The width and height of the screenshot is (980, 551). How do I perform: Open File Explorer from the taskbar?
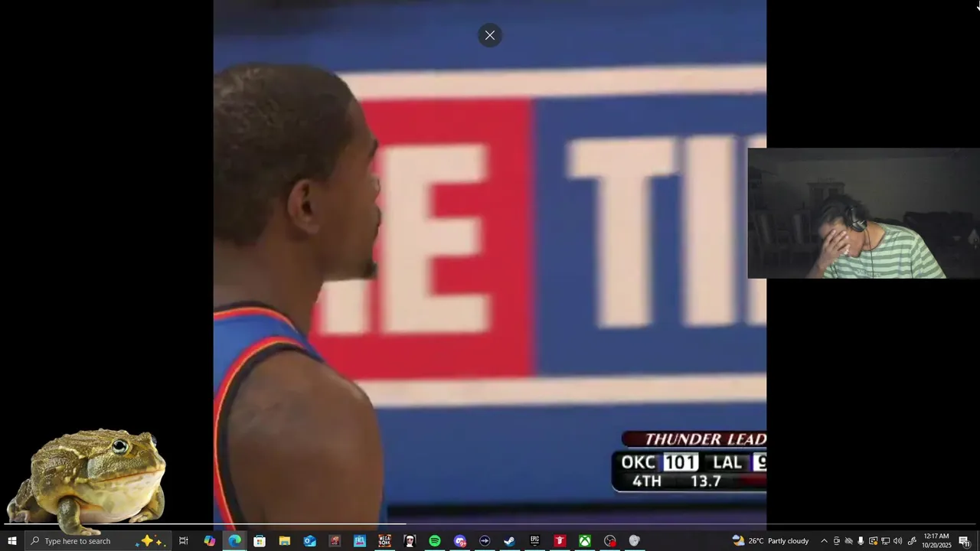(284, 541)
